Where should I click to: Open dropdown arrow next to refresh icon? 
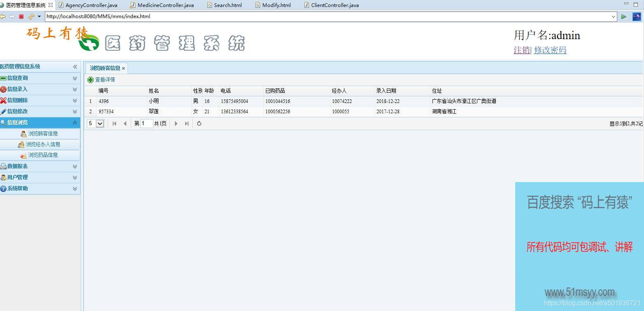tap(39, 16)
